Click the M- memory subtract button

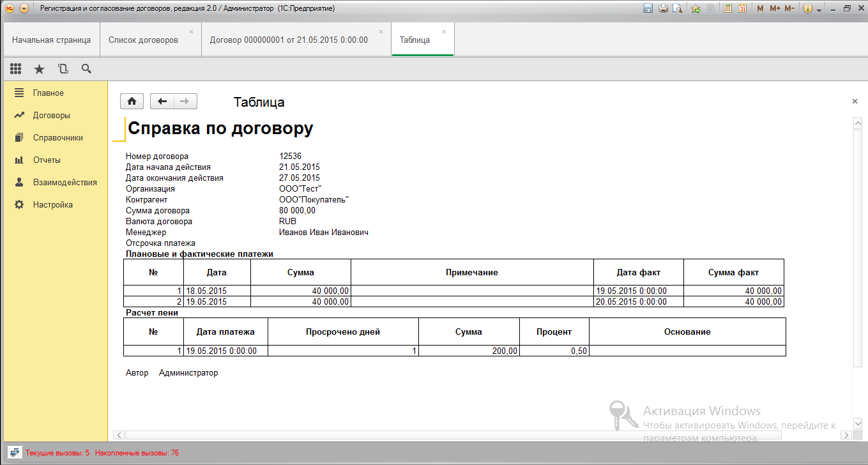(789, 8)
